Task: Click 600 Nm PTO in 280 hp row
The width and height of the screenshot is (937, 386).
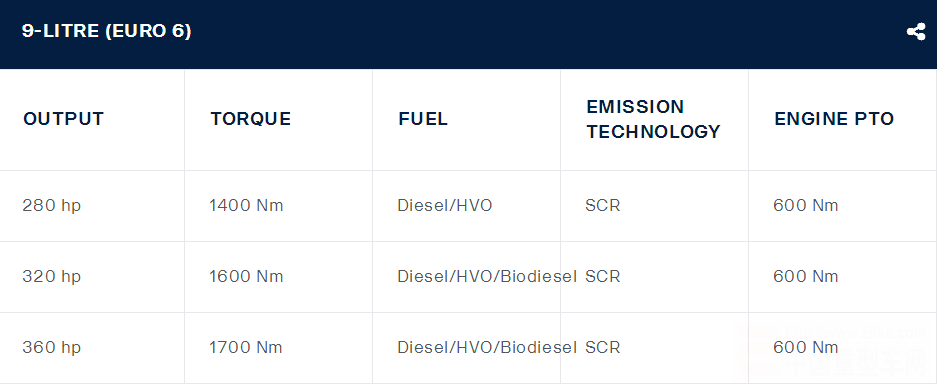Action: tap(806, 206)
